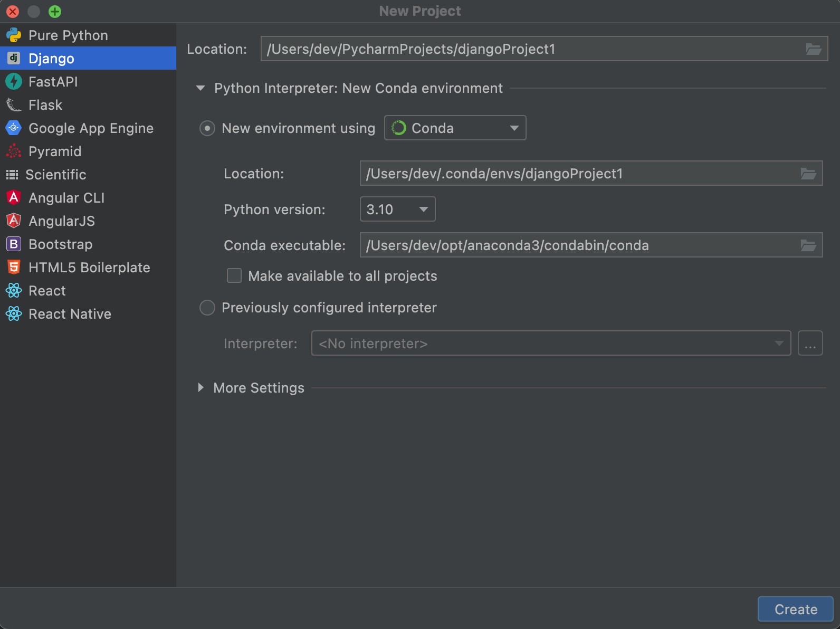Open the Python version 3.10 dropdown
Image resolution: width=840 pixels, height=629 pixels.
click(x=398, y=209)
